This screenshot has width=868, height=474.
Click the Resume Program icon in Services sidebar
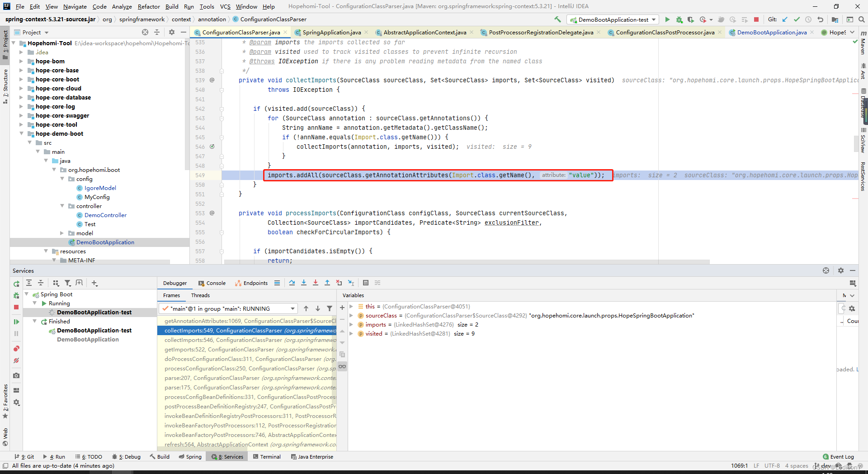click(x=16, y=322)
